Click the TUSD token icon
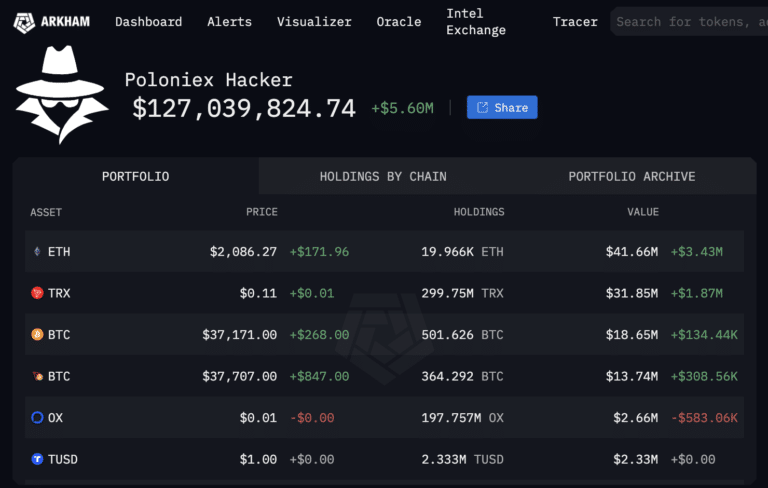 [37, 459]
